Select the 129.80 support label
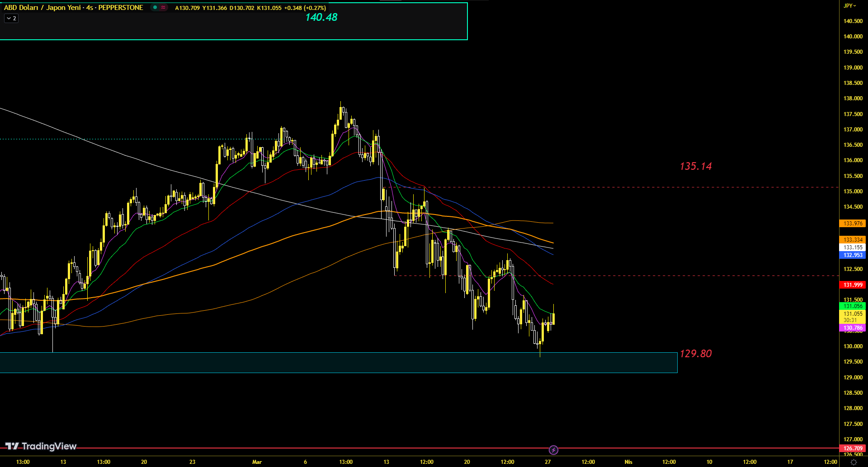868x467 pixels. click(x=695, y=354)
